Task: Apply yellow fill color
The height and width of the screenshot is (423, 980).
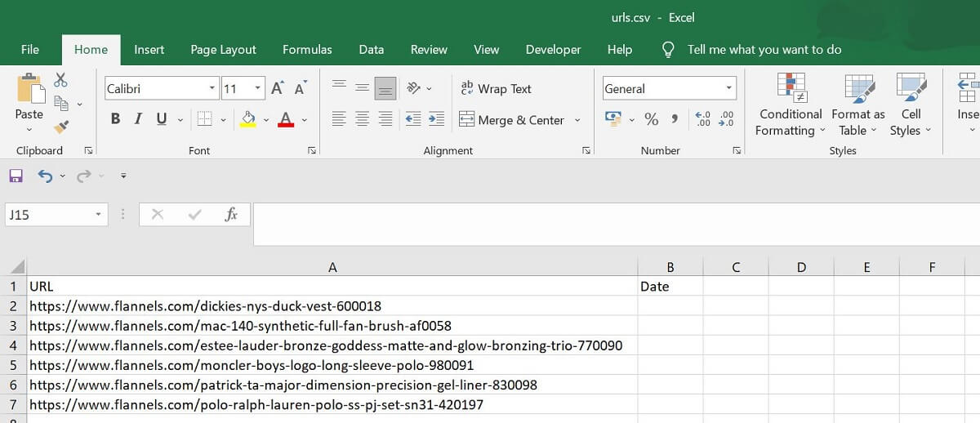Action: [x=248, y=119]
